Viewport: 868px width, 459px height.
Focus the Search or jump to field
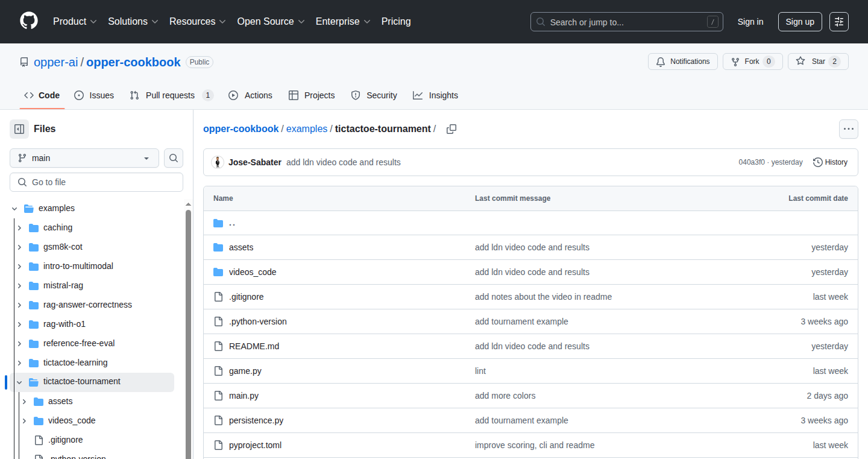pos(627,22)
